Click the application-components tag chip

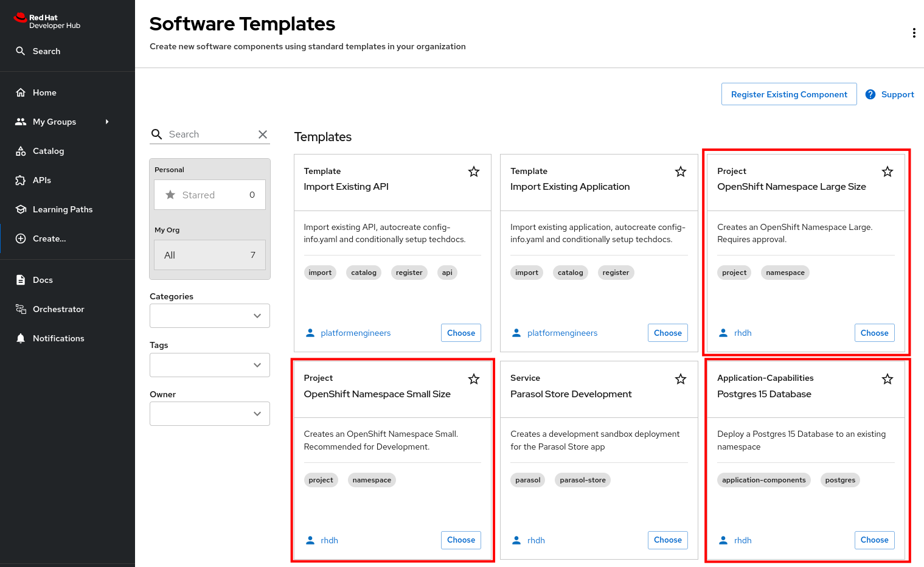pyautogui.click(x=764, y=480)
